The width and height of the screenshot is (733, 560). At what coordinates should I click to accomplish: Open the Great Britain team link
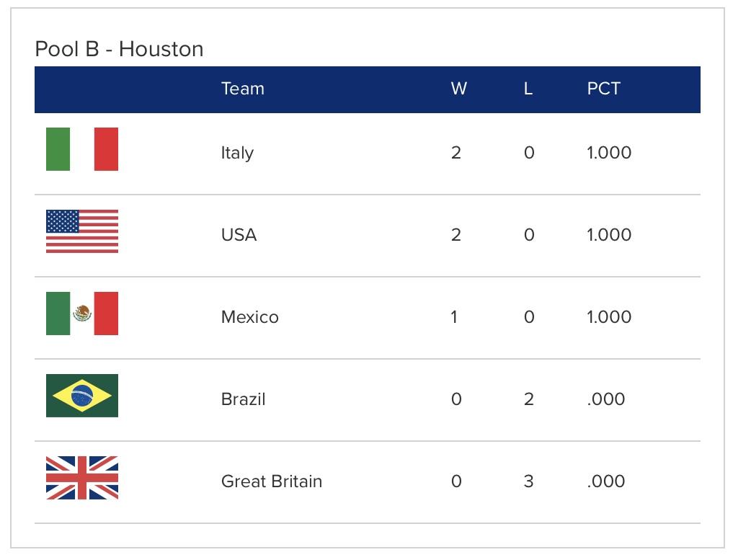tap(271, 481)
